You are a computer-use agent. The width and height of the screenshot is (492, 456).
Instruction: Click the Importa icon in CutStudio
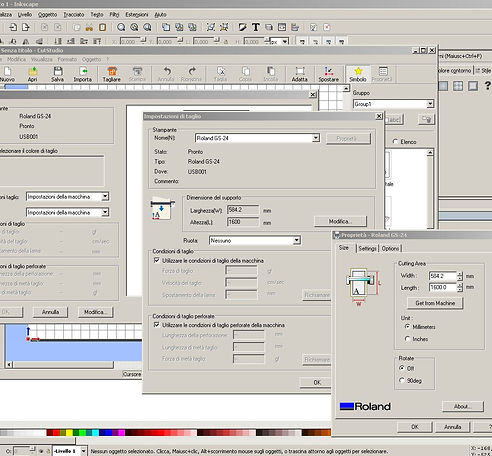pos(83,71)
